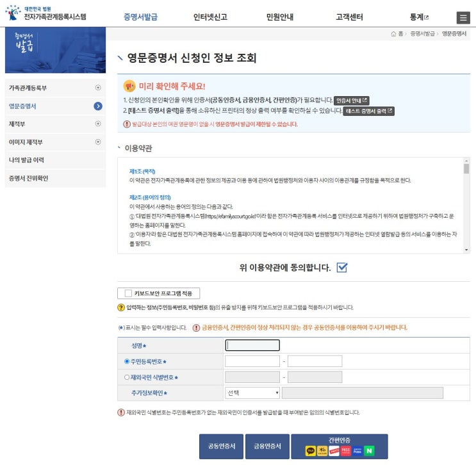This screenshot has width=476, height=465.
Task: Click the KB bank star icon in 간편인증
Action: click(x=322, y=451)
